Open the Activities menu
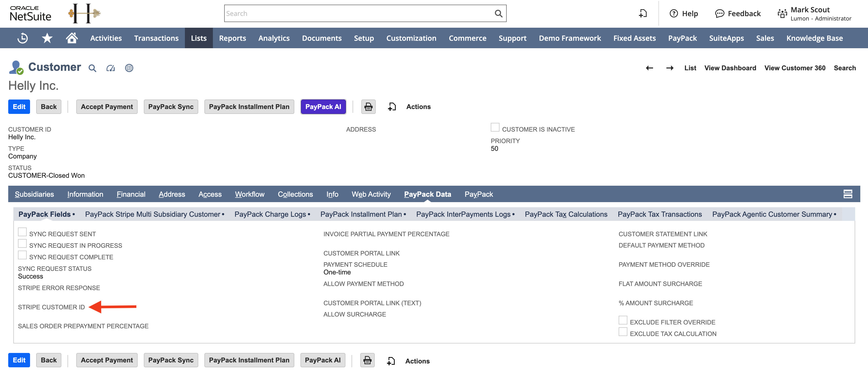Screen dimensions: 868x375 [106, 38]
